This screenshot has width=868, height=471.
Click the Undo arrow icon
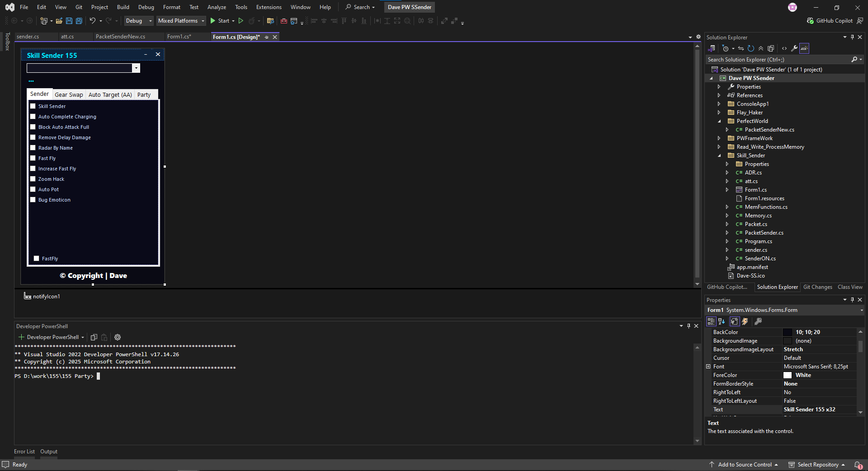coord(92,21)
